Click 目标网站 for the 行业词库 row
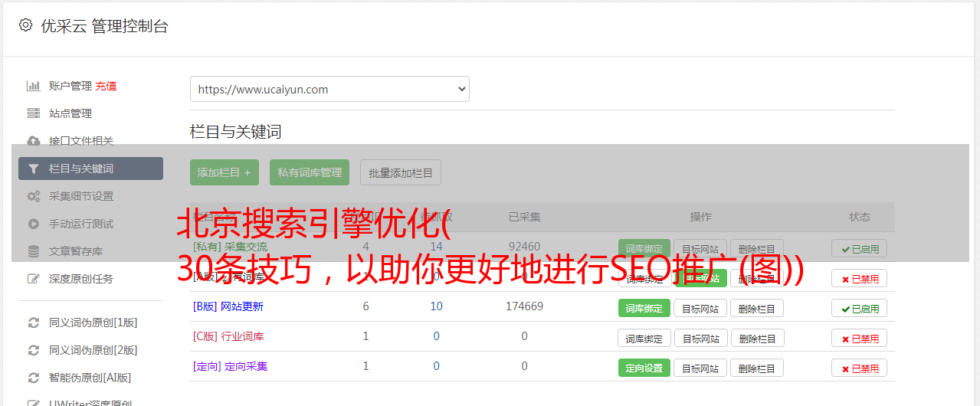The height and width of the screenshot is (406, 980). (x=700, y=338)
